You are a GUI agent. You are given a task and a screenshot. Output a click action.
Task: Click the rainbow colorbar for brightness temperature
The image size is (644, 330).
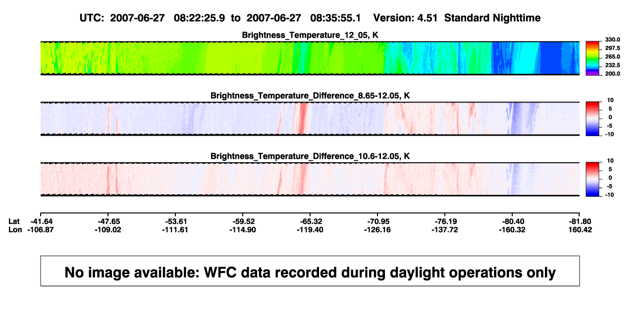coord(592,58)
